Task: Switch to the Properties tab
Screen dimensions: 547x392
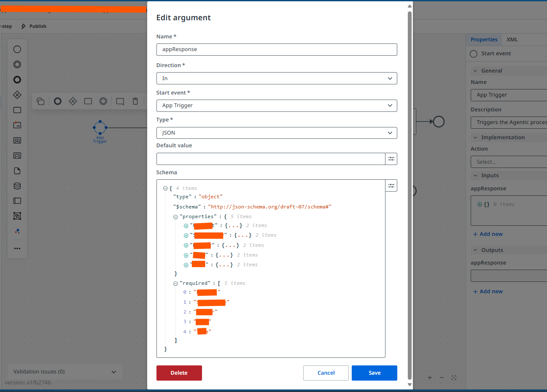Action: 484,40
